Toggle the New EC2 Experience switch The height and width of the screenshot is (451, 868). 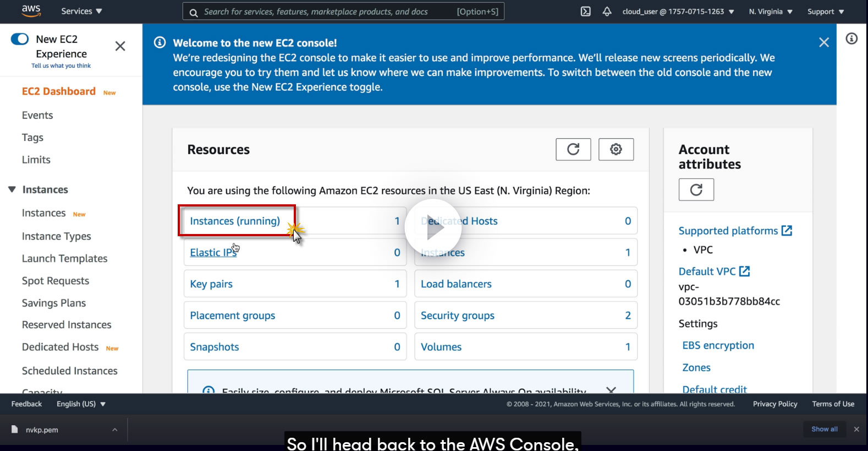pos(20,39)
